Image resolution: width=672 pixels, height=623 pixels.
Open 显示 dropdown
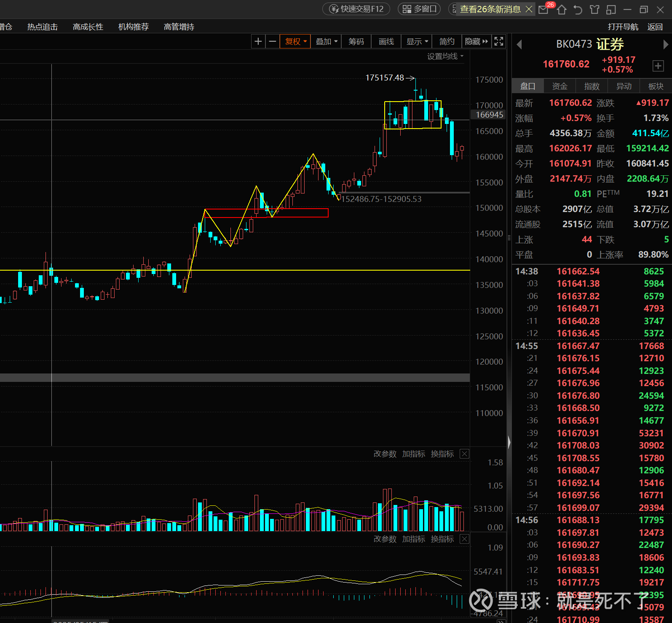click(x=417, y=41)
